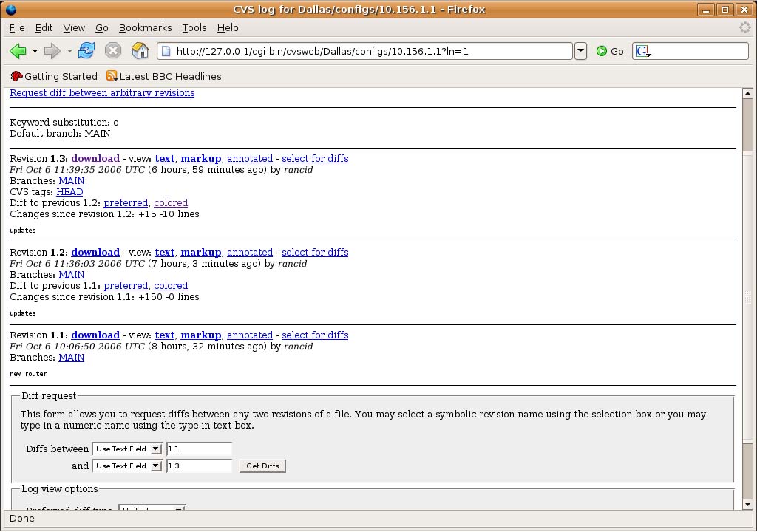Viewport: 757px width, 532px height.
Task: Open colored diff to previous 1.1
Action: tap(171, 285)
